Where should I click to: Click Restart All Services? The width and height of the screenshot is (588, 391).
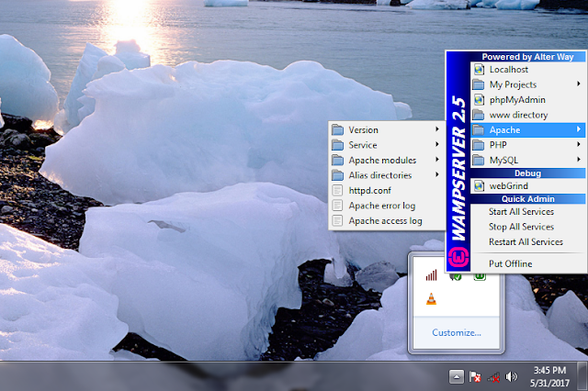(x=528, y=242)
